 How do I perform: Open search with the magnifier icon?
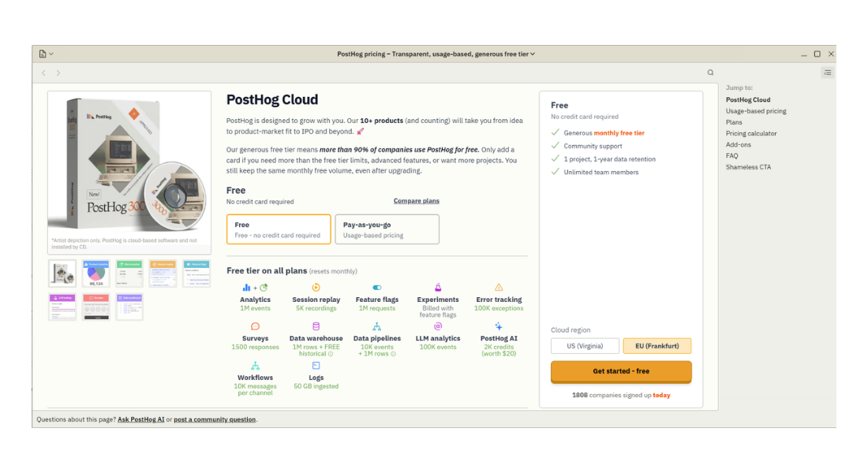[x=710, y=73]
